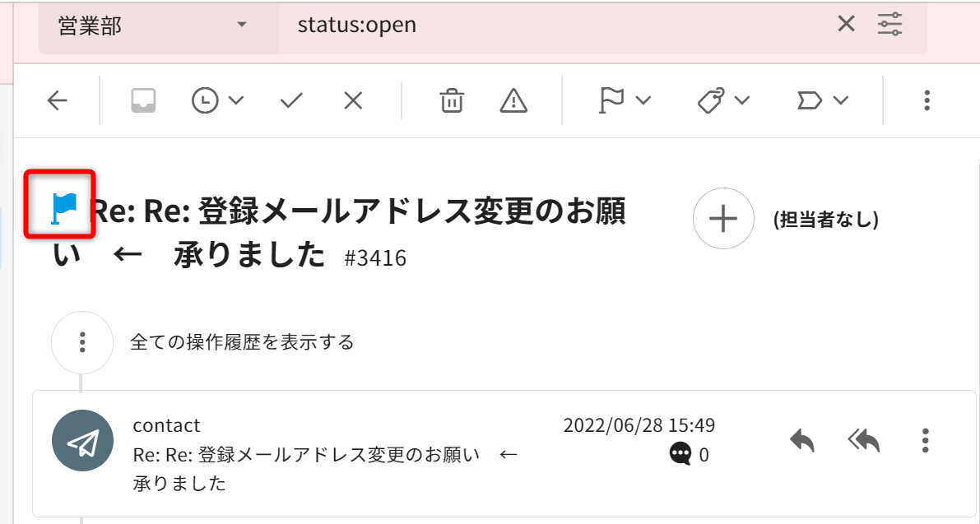Delete the message with the trash icon
The width and height of the screenshot is (980, 524).
coord(451,101)
